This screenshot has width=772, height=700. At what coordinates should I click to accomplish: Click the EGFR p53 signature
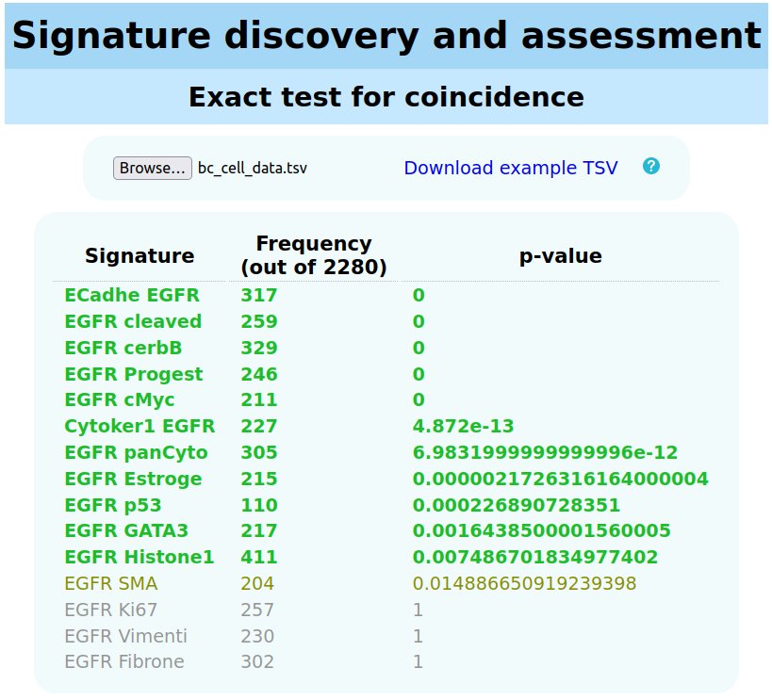coord(113,505)
